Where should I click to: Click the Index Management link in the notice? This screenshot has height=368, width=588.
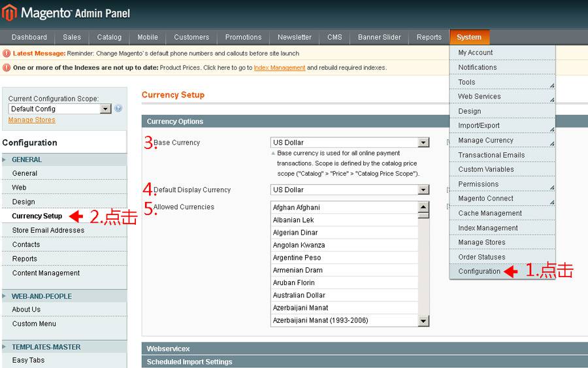coord(280,68)
